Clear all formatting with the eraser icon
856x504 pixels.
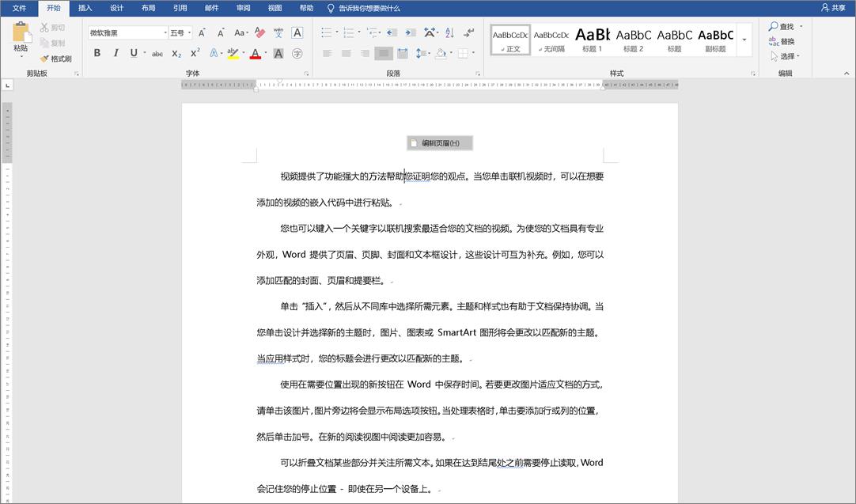(257, 33)
